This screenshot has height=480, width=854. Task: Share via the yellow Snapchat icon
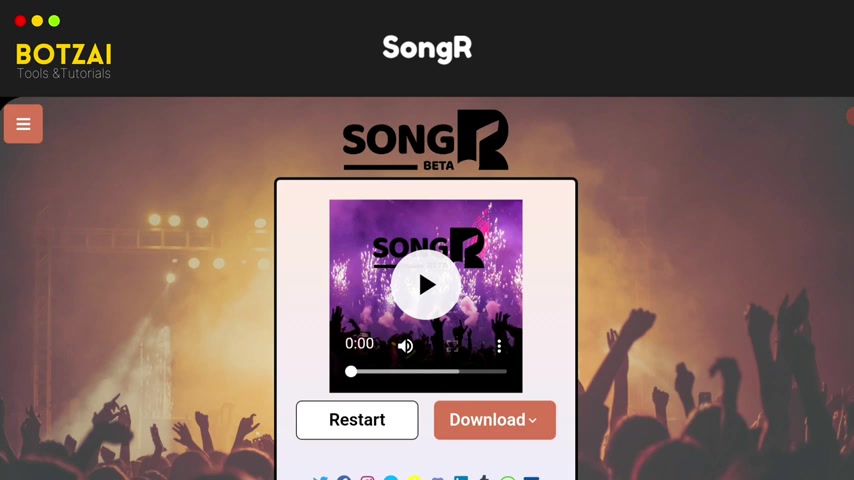click(414, 478)
